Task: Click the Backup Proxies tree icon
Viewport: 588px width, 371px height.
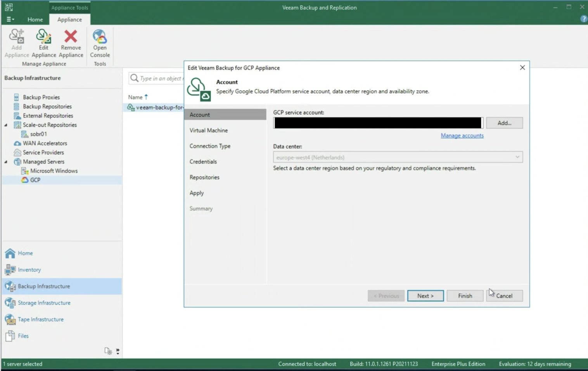Action: click(17, 97)
